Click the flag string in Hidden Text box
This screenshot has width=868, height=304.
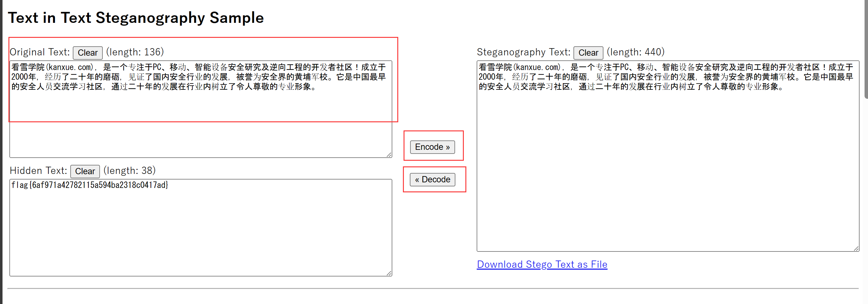[90, 185]
